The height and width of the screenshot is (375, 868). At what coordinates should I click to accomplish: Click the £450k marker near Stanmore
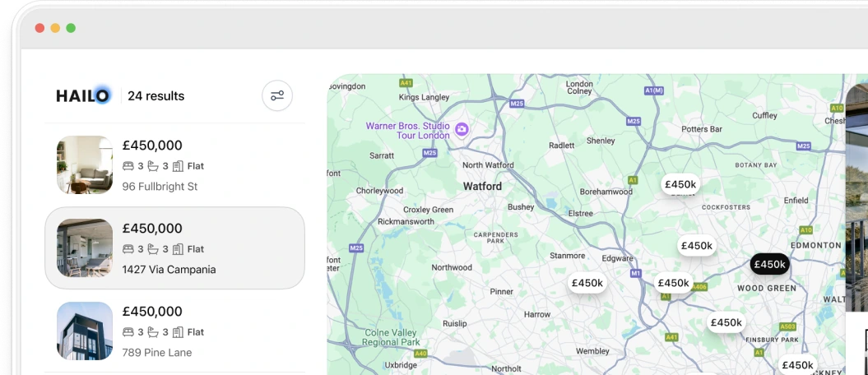[x=587, y=283]
